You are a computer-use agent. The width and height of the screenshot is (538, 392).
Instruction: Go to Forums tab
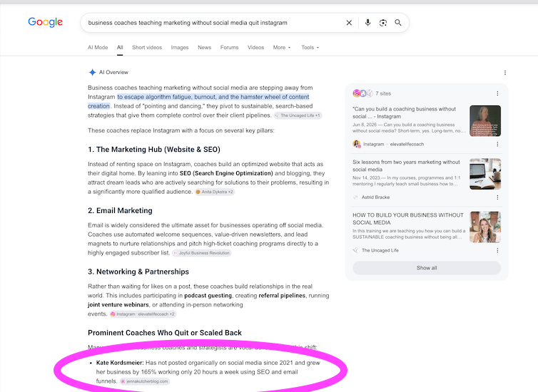(229, 47)
